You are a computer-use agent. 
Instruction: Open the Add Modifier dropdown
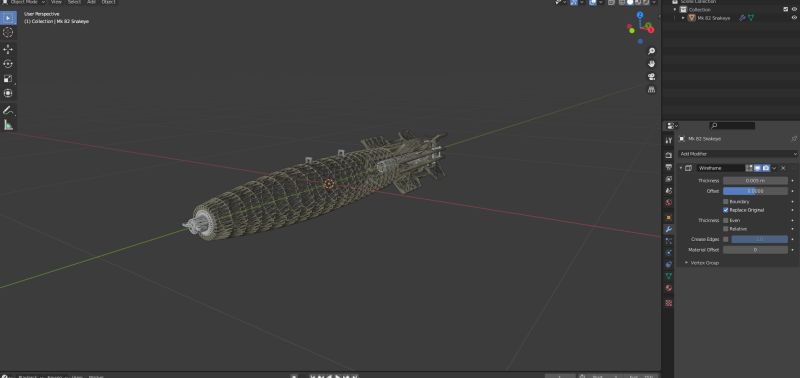coord(738,154)
